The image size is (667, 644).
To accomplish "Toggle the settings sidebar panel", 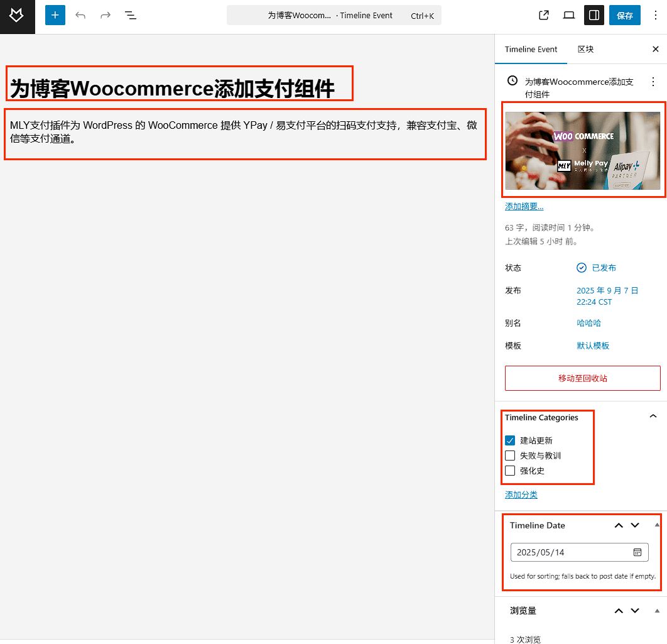I will click(594, 15).
